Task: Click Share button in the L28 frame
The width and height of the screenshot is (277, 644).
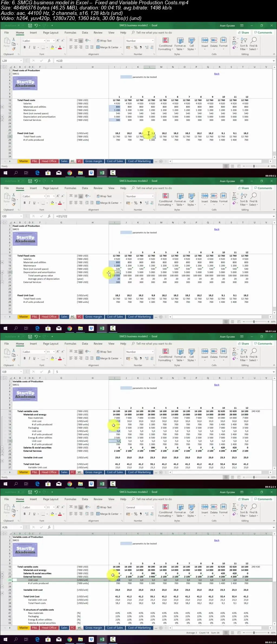Action: pos(243,32)
